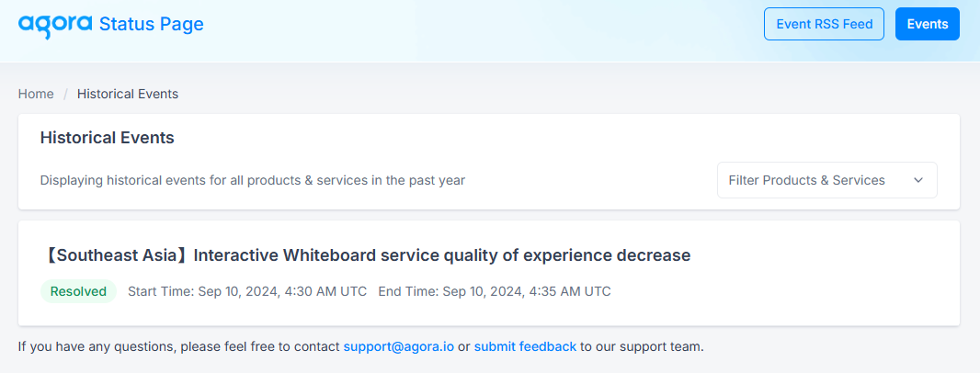This screenshot has height=373, width=980.
Task: Click the event End Time text
Action: point(495,291)
